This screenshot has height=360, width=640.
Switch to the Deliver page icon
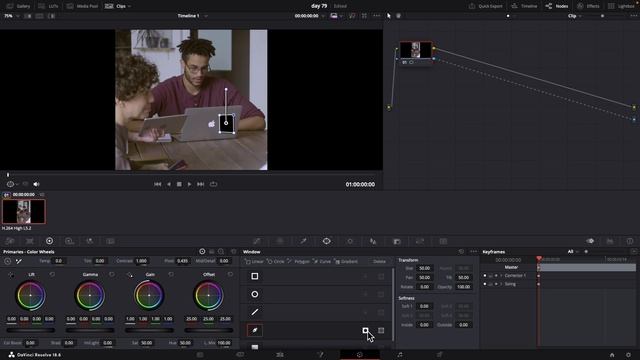[439, 355]
